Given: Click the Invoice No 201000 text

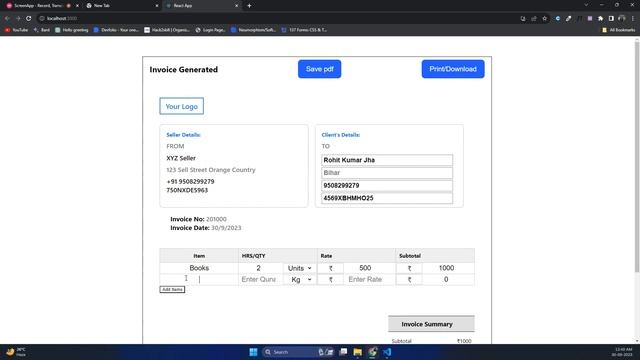Looking at the screenshot, I should [x=198, y=219].
